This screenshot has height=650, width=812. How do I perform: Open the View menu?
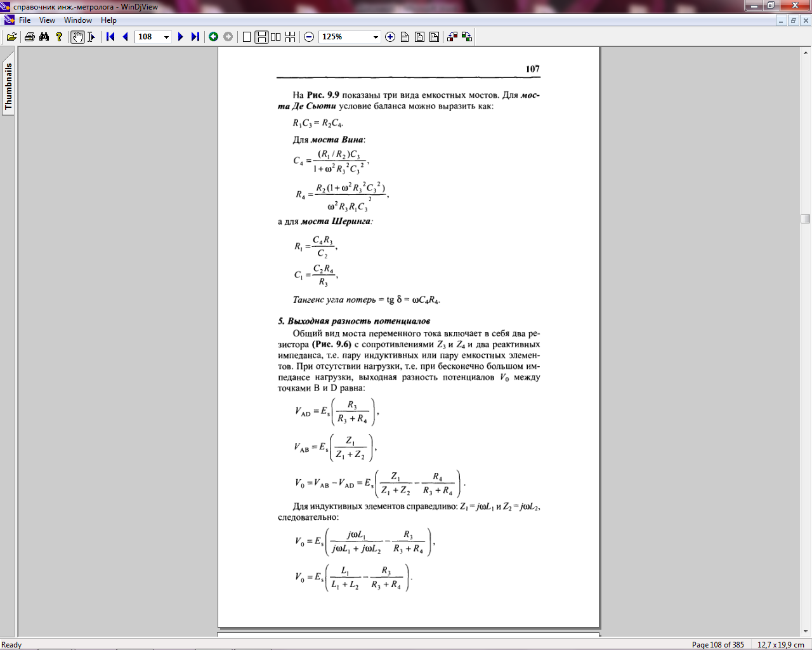(47, 20)
